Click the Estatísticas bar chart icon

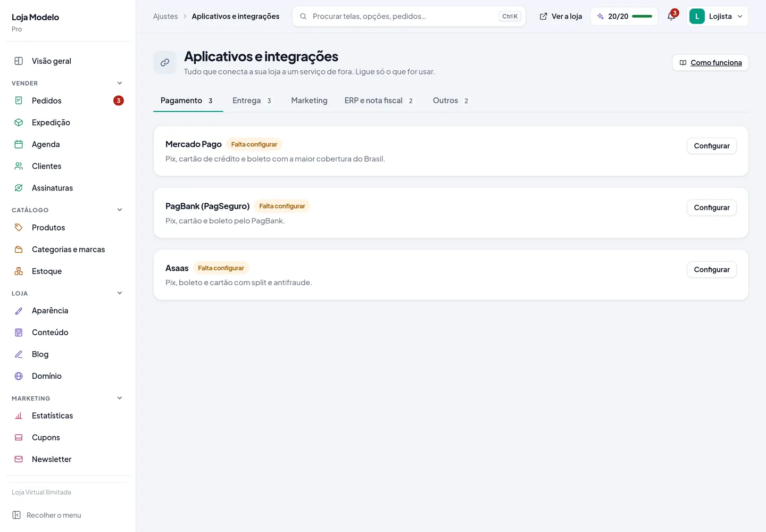pyautogui.click(x=19, y=415)
